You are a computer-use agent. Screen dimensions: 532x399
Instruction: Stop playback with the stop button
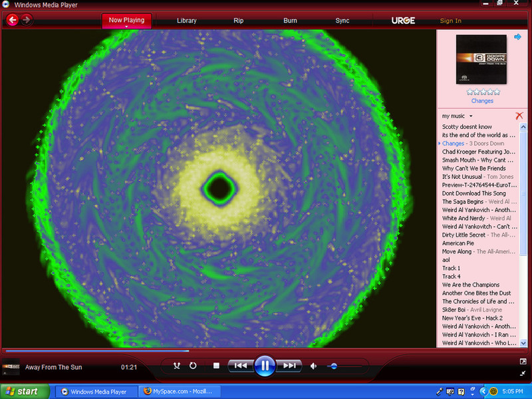click(x=216, y=365)
